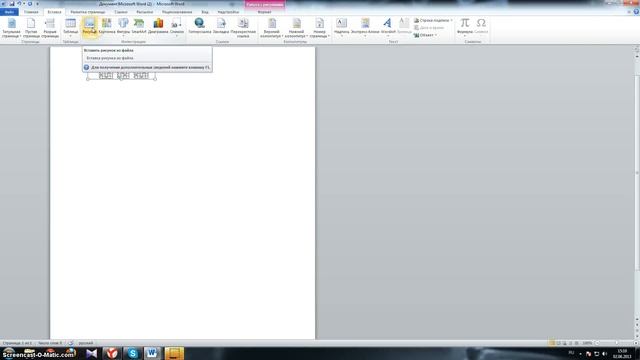Screen dimensions: 640x360
Task: Switch to the Home (Главная) tab
Action: coord(31,12)
